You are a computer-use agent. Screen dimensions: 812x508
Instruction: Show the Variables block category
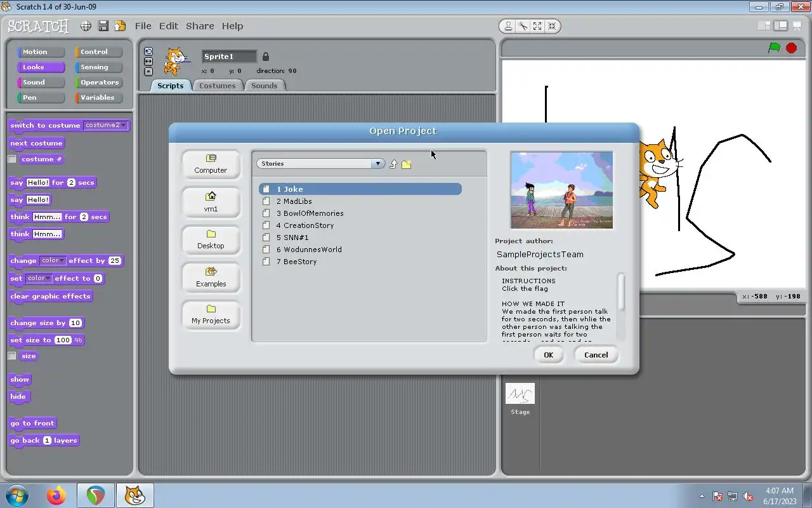pos(99,98)
